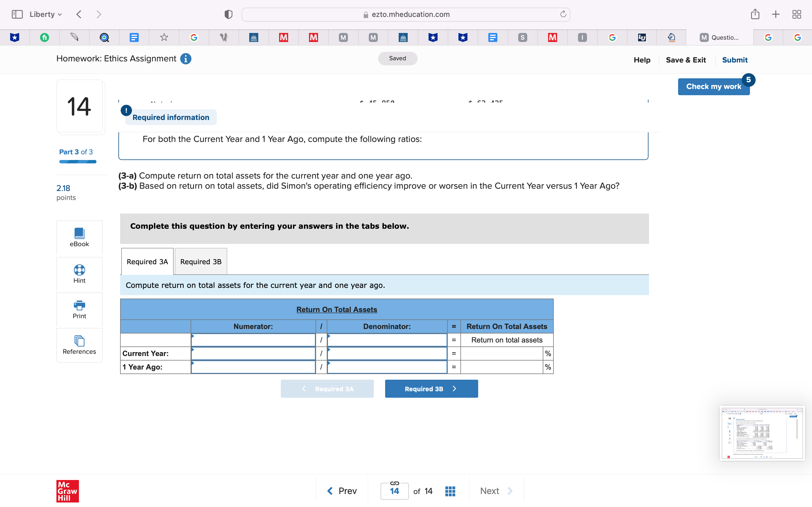Open Current Year numerator dropdown cell
The width and height of the screenshot is (812, 507).
253,353
